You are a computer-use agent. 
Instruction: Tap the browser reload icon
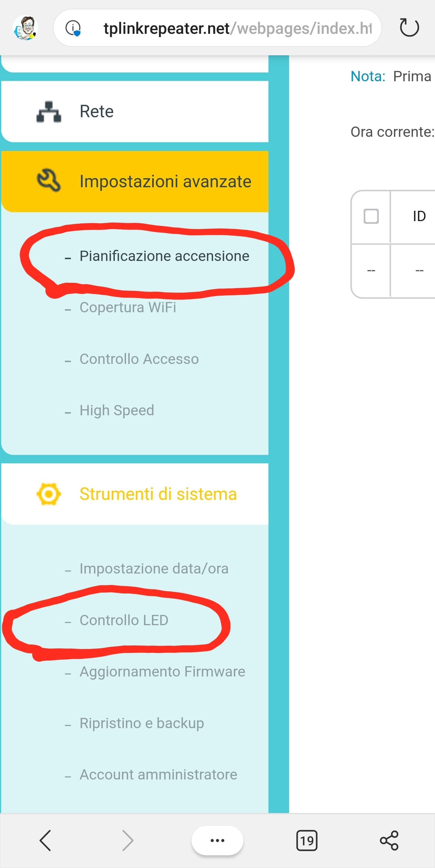(x=409, y=27)
